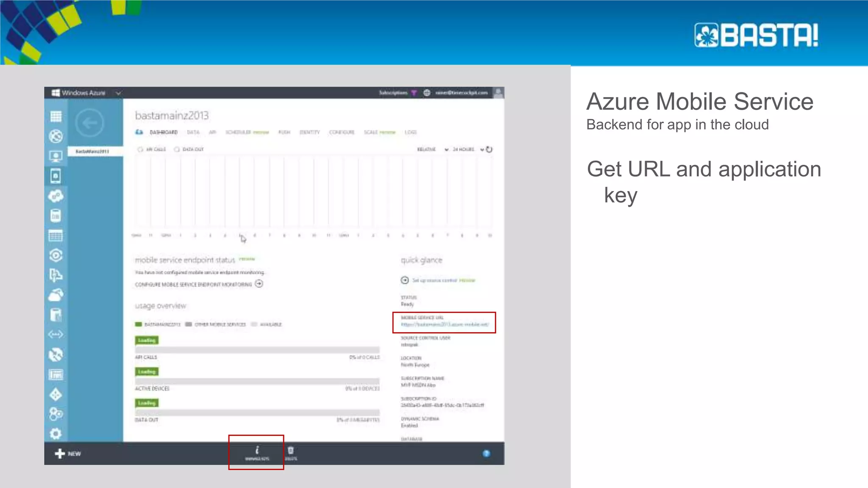The width and height of the screenshot is (868, 488).
Task: Switch to the Push tab
Action: click(x=284, y=132)
